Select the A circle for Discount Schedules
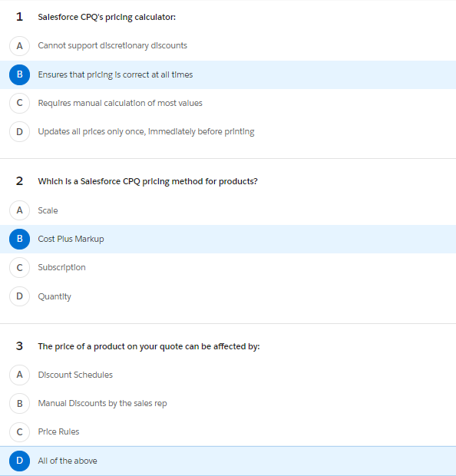 (19, 375)
